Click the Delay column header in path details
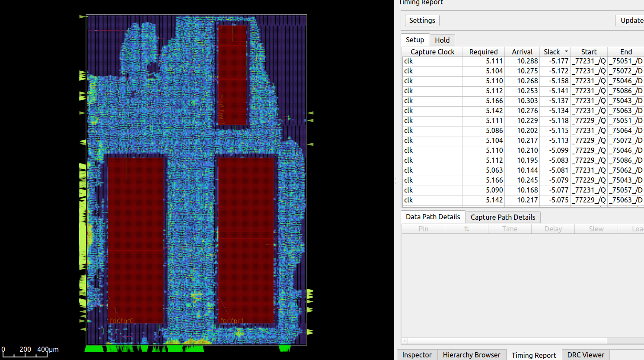This screenshot has width=644, height=360. coord(553,229)
